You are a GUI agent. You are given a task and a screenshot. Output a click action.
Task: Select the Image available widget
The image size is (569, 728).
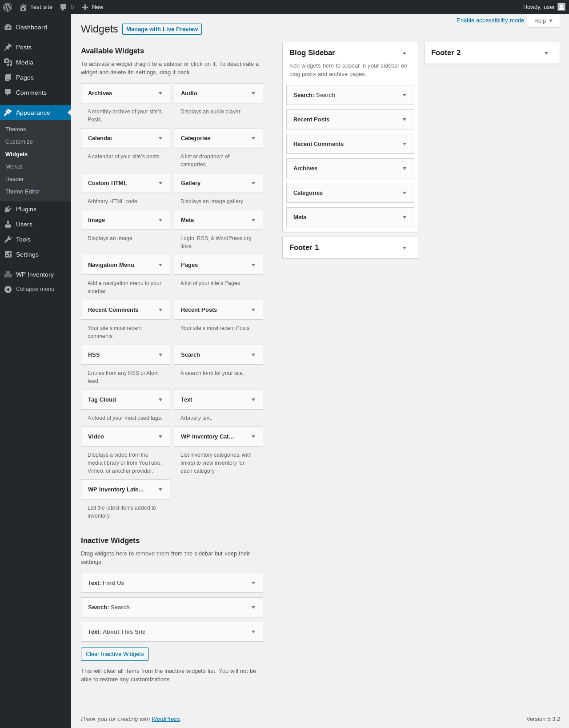click(x=125, y=220)
